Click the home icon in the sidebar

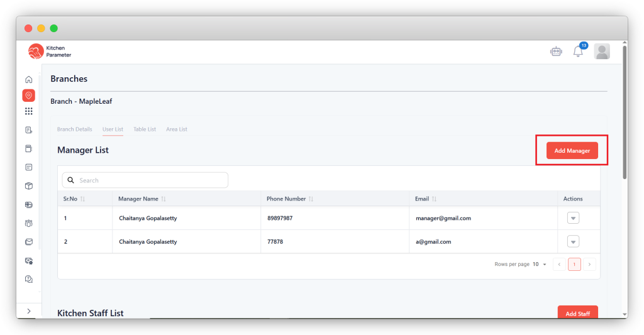tap(28, 80)
